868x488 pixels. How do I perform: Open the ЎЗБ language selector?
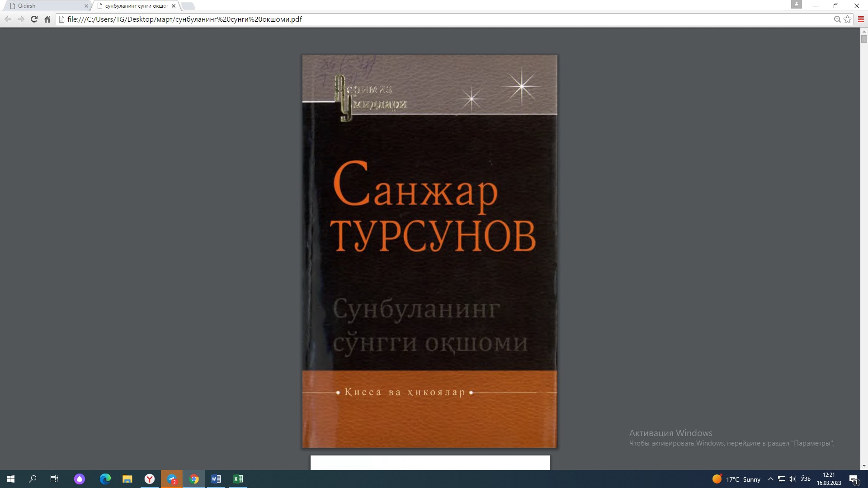tap(806, 479)
